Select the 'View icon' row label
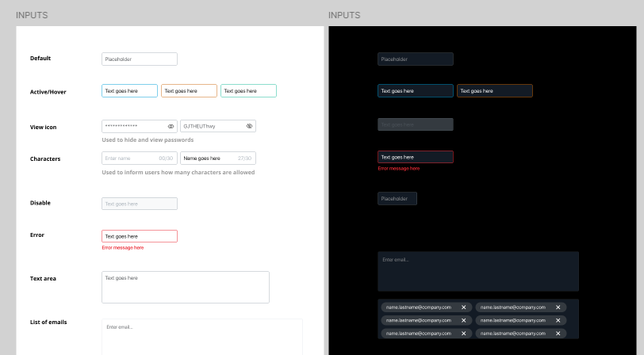The width and height of the screenshot is (644, 355). (43, 128)
